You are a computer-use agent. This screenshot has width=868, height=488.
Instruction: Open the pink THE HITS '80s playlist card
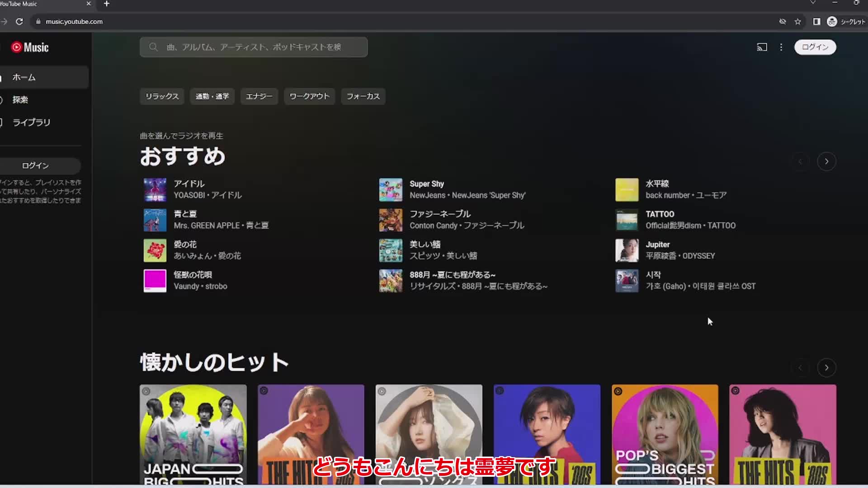click(x=783, y=435)
